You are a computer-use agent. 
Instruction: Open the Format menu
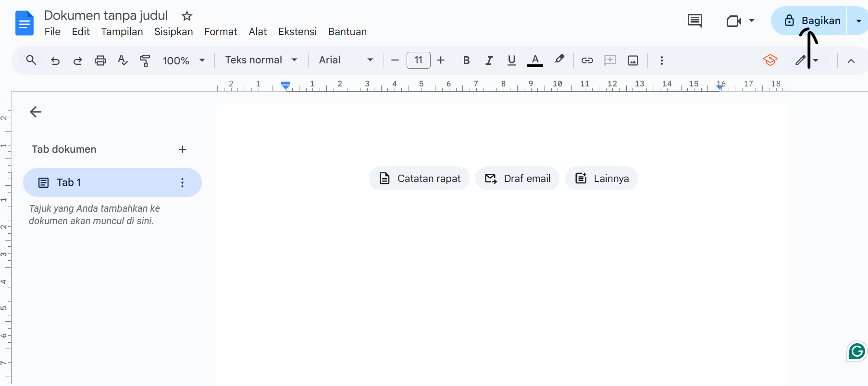click(x=221, y=32)
